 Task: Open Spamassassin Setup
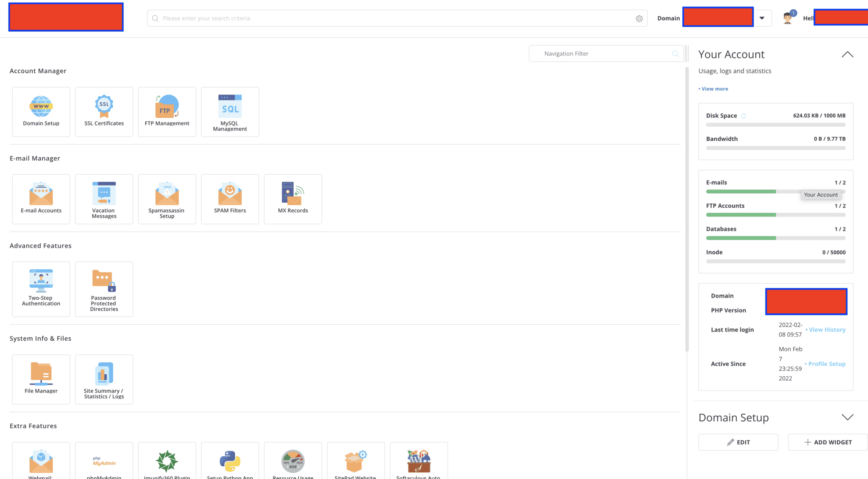coord(167,199)
